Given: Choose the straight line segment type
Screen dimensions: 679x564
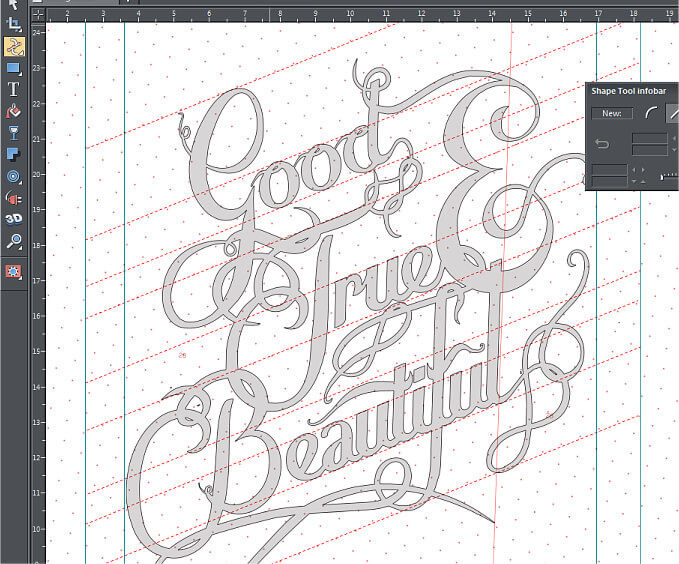Looking at the screenshot, I should (x=673, y=113).
